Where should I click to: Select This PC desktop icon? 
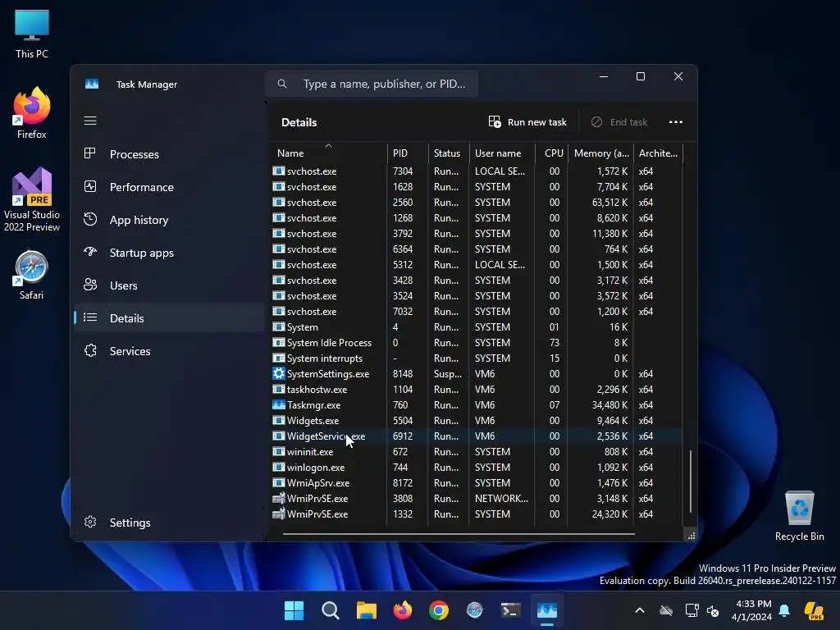coord(32,34)
